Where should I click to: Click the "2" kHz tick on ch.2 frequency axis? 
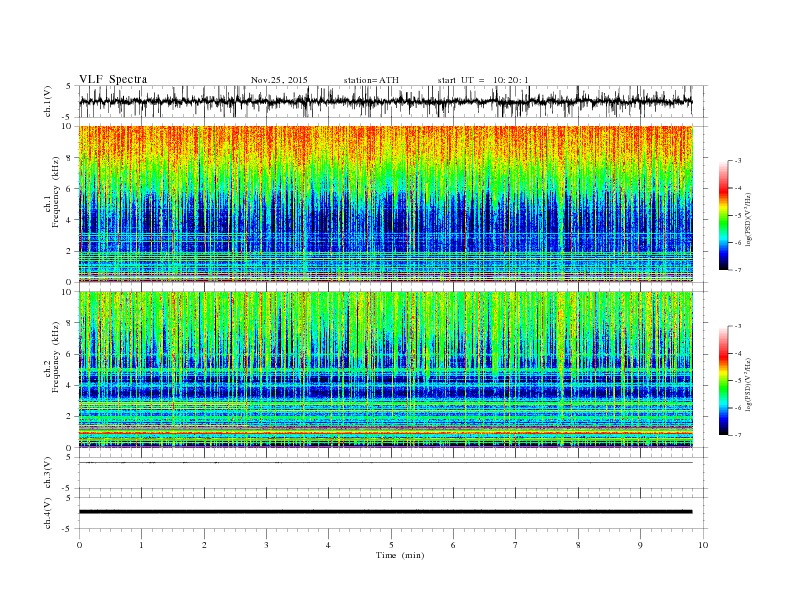coord(70,417)
